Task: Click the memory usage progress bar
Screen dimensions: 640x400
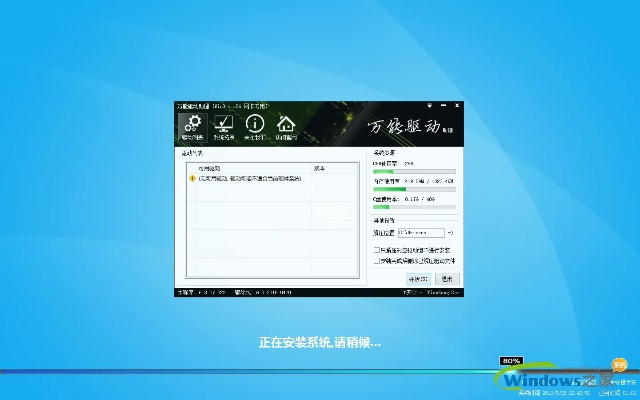Action: click(414, 188)
